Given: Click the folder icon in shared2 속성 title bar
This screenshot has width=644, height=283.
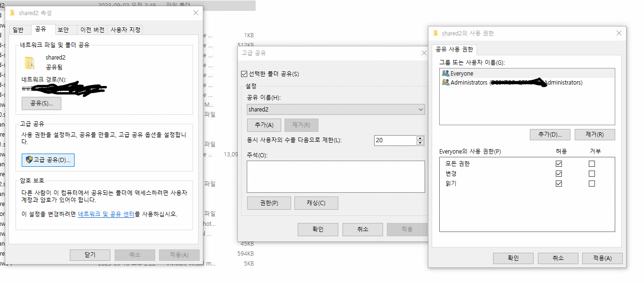Looking at the screenshot, I should [x=13, y=13].
